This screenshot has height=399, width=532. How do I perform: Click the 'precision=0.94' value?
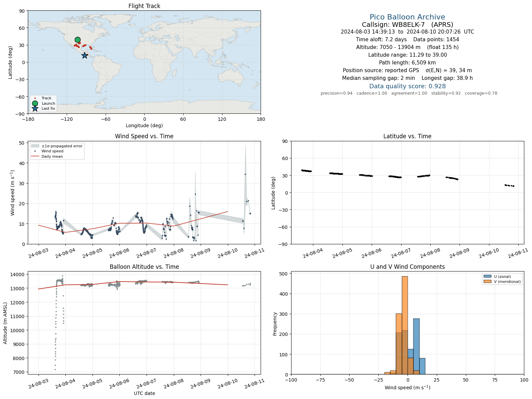tap(336, 93)
